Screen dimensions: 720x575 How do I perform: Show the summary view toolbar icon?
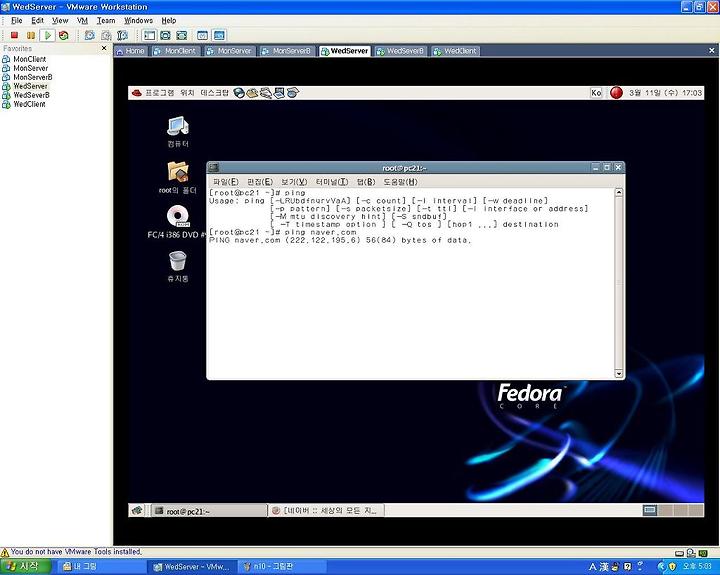coord(202,35)
